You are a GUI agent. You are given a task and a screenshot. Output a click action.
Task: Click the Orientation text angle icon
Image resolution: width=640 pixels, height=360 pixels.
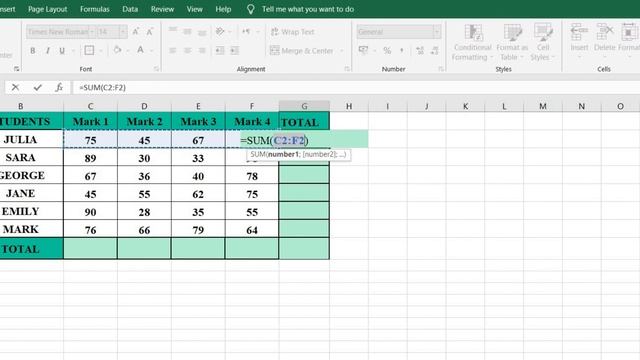click(220, 31)
